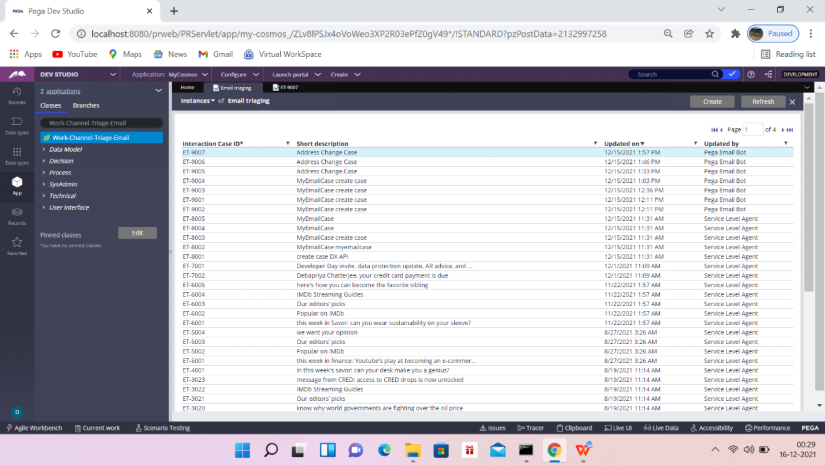Open Performance tool in bottom toolbar
The width and height of the screenshot is (825, 465).
768,428
